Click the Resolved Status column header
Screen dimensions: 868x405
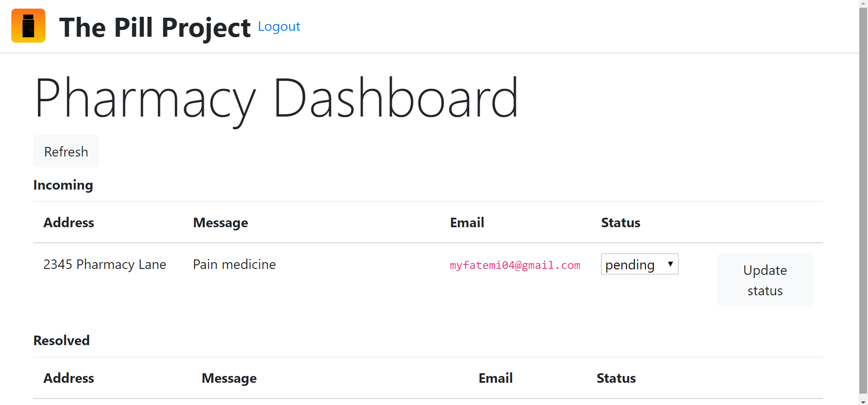616,378
